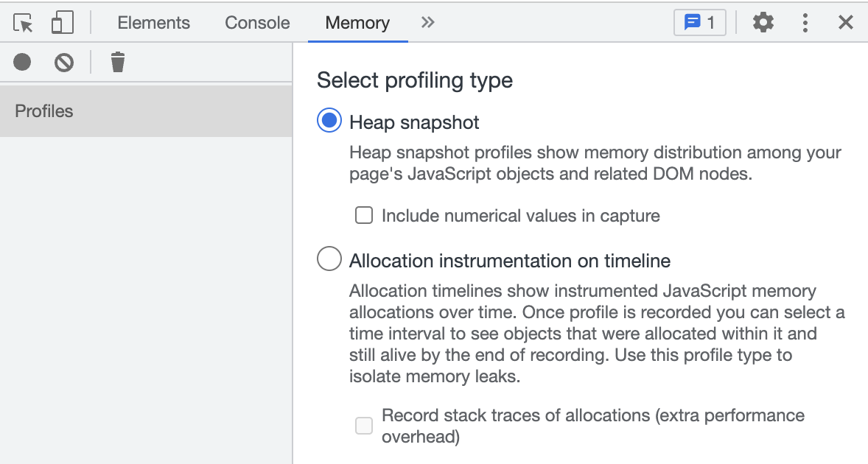Select the Heap snapshot radio button
The height and width of the screenshot is (464, 868).
coord(329,121)
